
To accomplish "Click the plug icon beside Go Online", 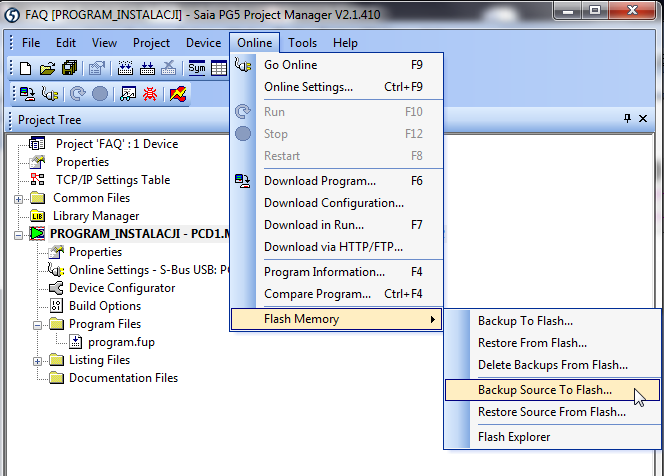I will pos(243,65).
